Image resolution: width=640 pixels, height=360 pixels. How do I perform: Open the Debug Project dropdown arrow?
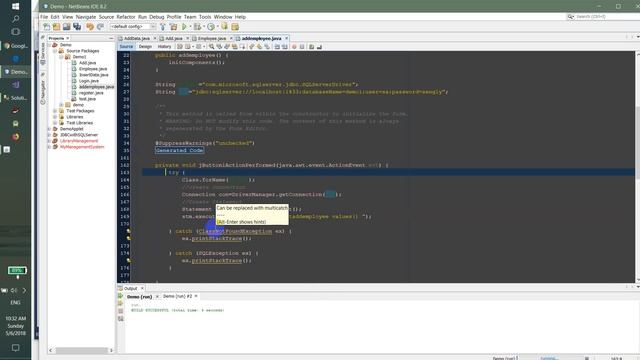point(204,27)
